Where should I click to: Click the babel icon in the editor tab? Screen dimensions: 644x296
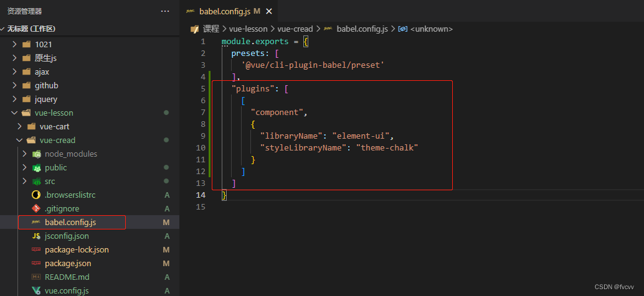point(190,11)
